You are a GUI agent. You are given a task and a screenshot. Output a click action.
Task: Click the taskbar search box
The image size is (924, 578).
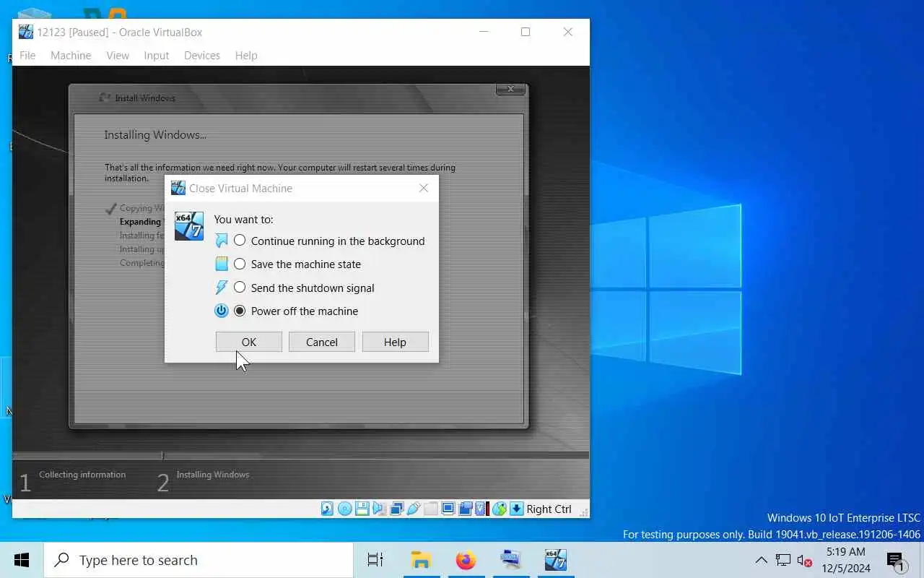pos(198,560)
